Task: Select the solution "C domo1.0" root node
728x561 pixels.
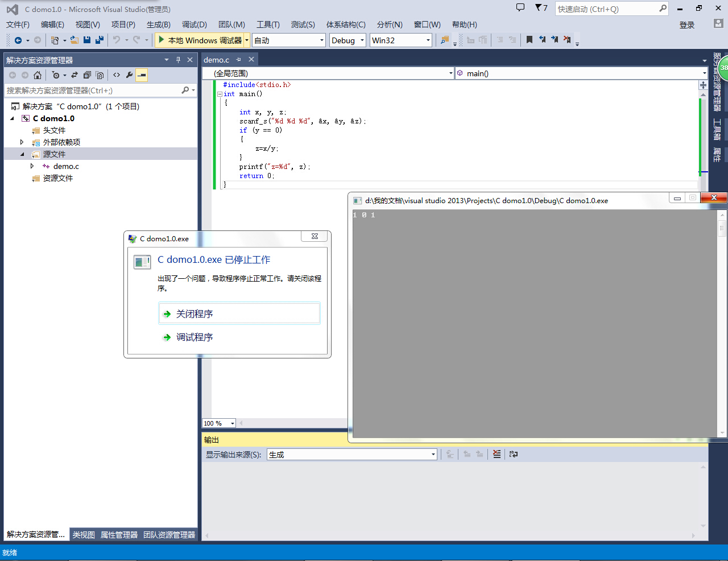Action: click(81, 106)
